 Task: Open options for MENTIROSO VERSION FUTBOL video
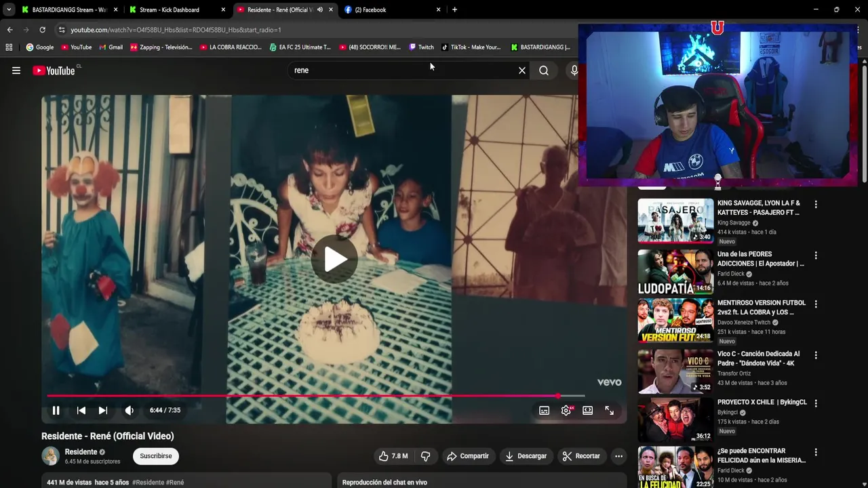pos(816,304)
